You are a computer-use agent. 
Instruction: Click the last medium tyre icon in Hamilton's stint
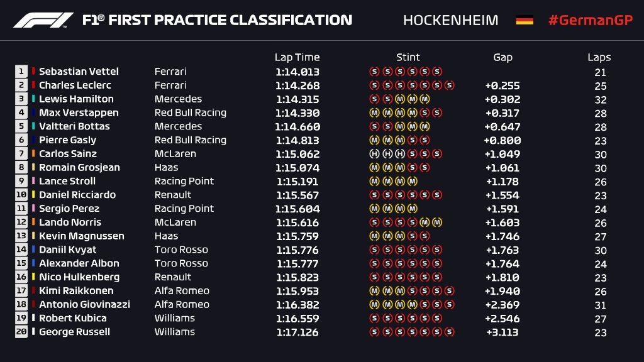pos(425,99)
